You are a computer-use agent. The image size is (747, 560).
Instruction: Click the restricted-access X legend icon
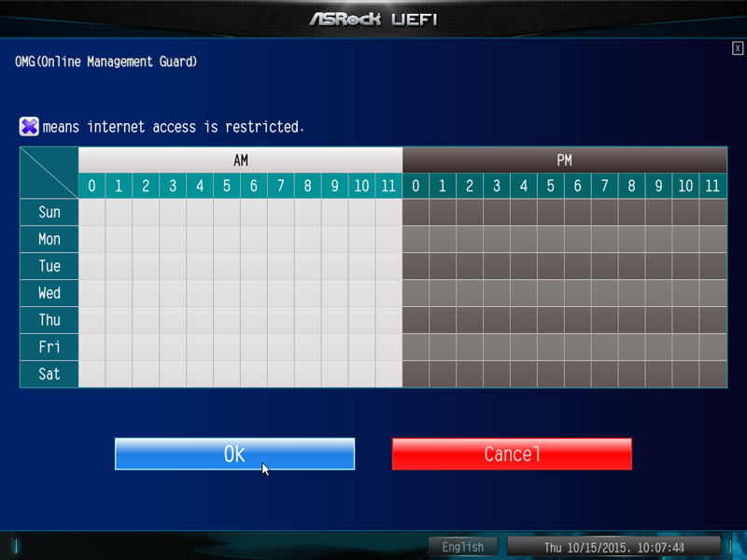(29, 127)
